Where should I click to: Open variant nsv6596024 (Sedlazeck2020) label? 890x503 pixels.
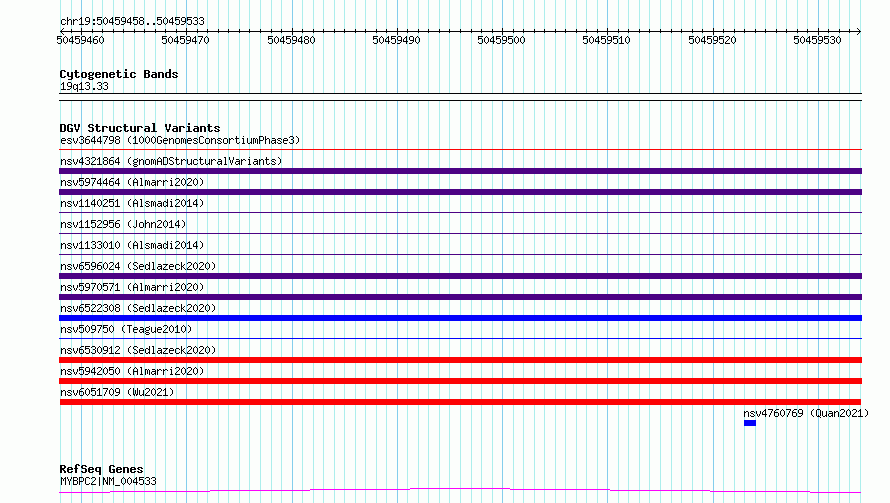coord(138,266)
